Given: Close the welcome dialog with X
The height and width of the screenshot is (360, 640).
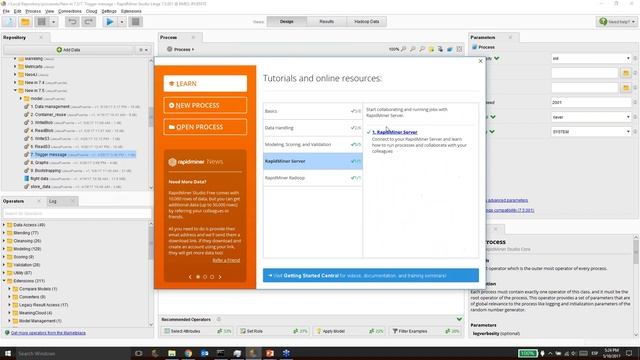Looking at the screenshot, I should click(480, 61).
